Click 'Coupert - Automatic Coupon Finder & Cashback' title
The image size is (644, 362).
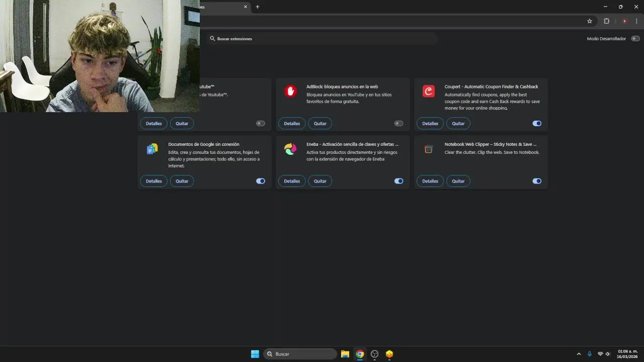tap(492, 86)
